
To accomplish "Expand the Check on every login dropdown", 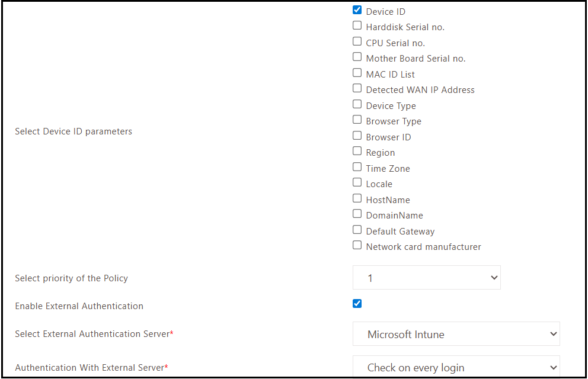I will point(456,367).
